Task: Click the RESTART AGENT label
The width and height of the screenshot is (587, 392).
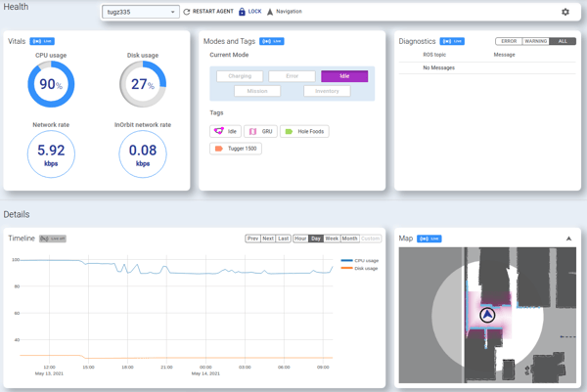Action: tap(212, 12)
